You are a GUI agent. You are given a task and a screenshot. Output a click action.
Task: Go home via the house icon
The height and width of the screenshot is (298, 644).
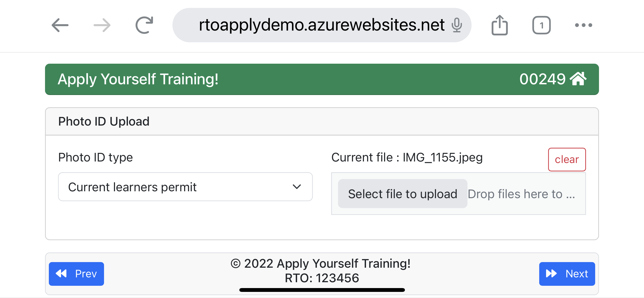(x=578, y=79)
